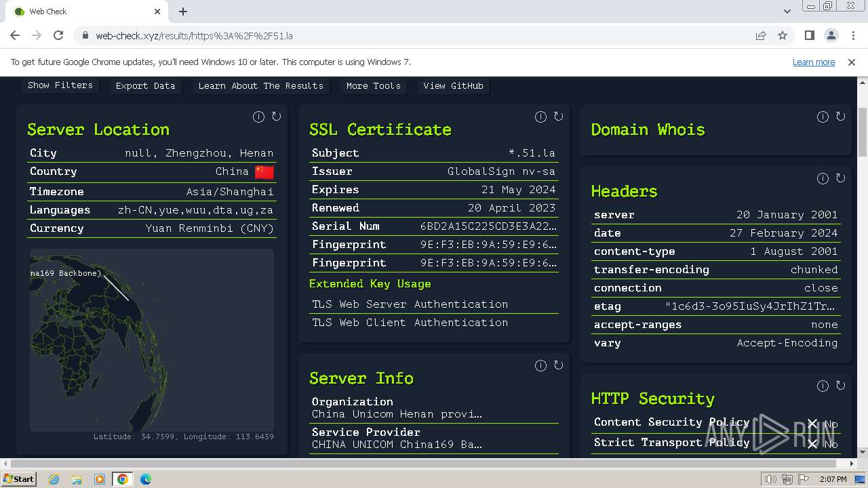Click the taskbar clock 2:07 PM
868x488 pixels.
833,479
